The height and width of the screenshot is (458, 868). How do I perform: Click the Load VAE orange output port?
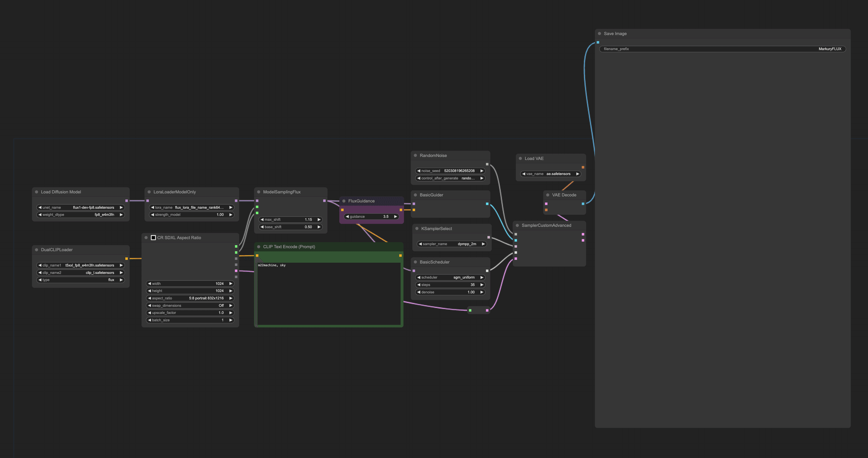(x=583, y=167)
